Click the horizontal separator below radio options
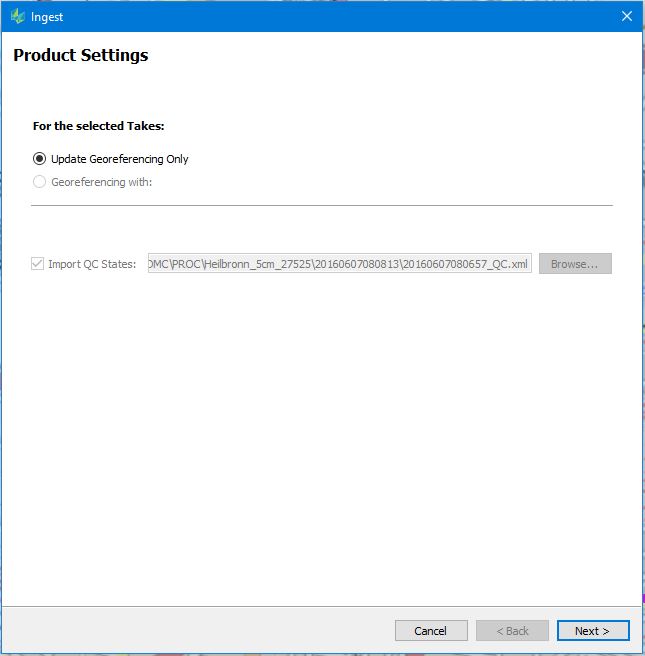Image resolution: width=645 pixels, height=656 pixels. pyautogui.click(x=322, y=205)
